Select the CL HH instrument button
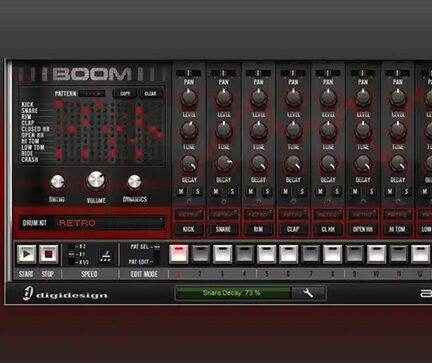Screen dimensions: 432x363 (x=328, y=229)
